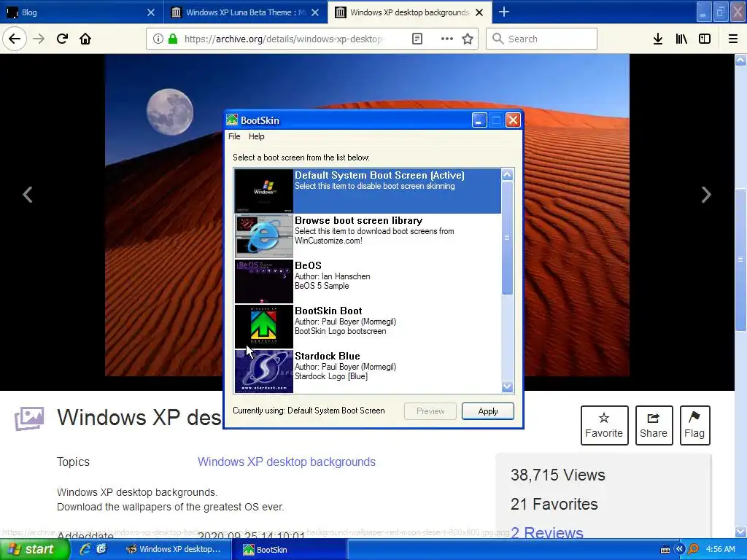Launch Internet Explorer from quick launch
Image resolution: width=747 pixels, height=560 pixels.
(86, 549)
